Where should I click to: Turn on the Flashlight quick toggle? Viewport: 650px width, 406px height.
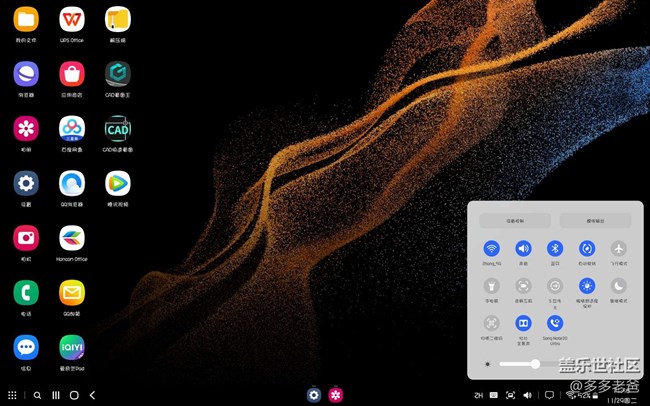[x=492, y=286]
